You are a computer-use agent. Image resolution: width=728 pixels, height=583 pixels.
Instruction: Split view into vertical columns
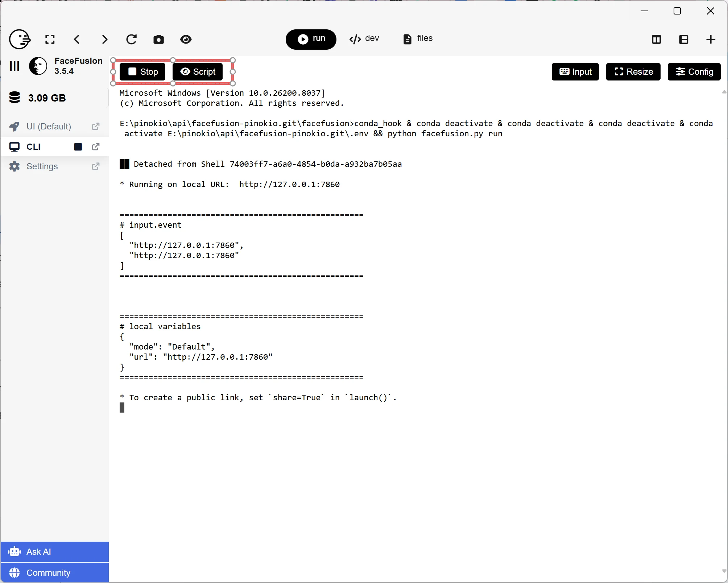657,40
